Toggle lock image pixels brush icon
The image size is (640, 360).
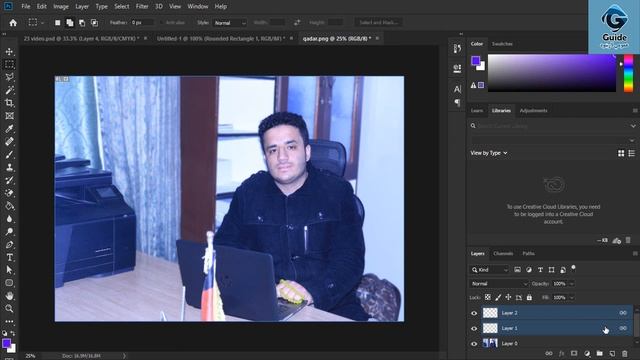(498, 298)
